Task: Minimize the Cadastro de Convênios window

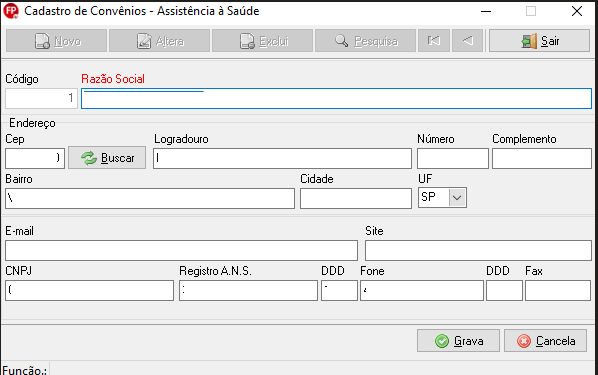Action: [x=486, y=11]
